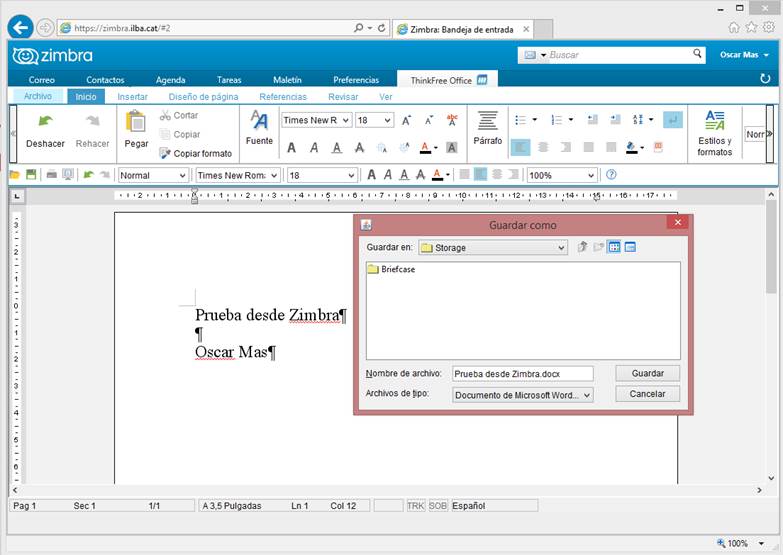Open the Oscar Mas user menu
The width and height of the screenshot is (783, 555).
pyautogui.click(x=744, y=54)
